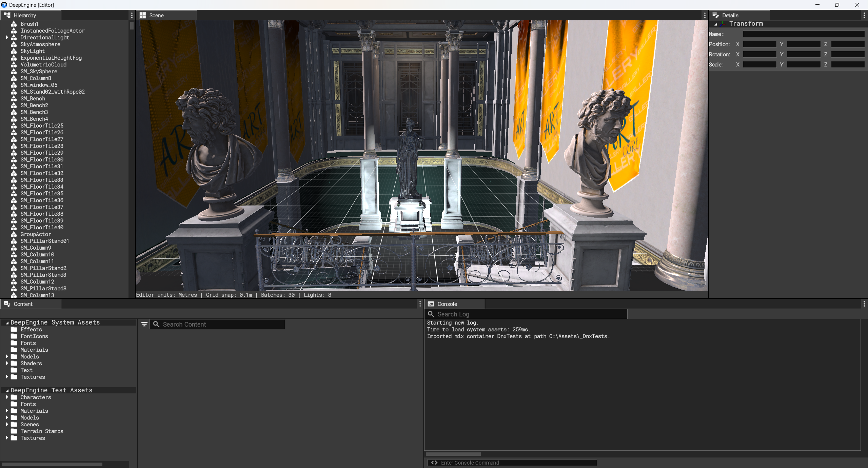Click the SM_Column8 actor icon
The width and height of the screenshot is (868, 468).
pyautogui.click(x=14, y=78)
